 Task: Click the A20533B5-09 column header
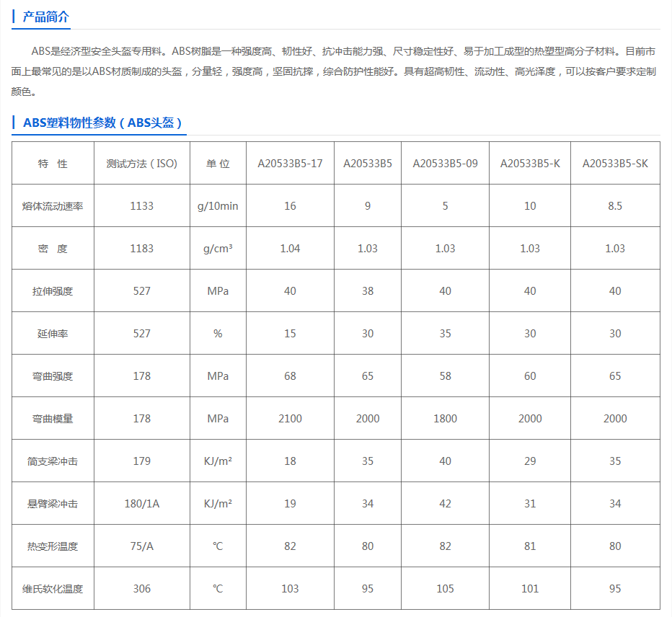446,164
